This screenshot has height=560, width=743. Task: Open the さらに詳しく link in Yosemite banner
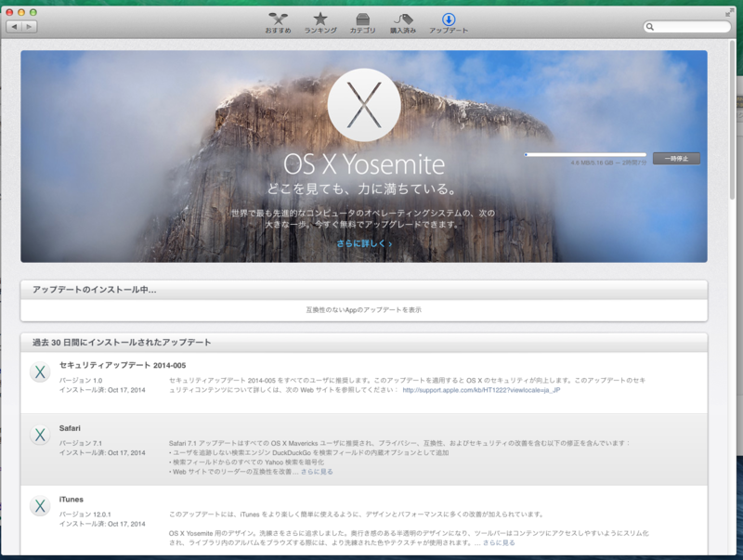pyautogui.click(x=364, y=243)
